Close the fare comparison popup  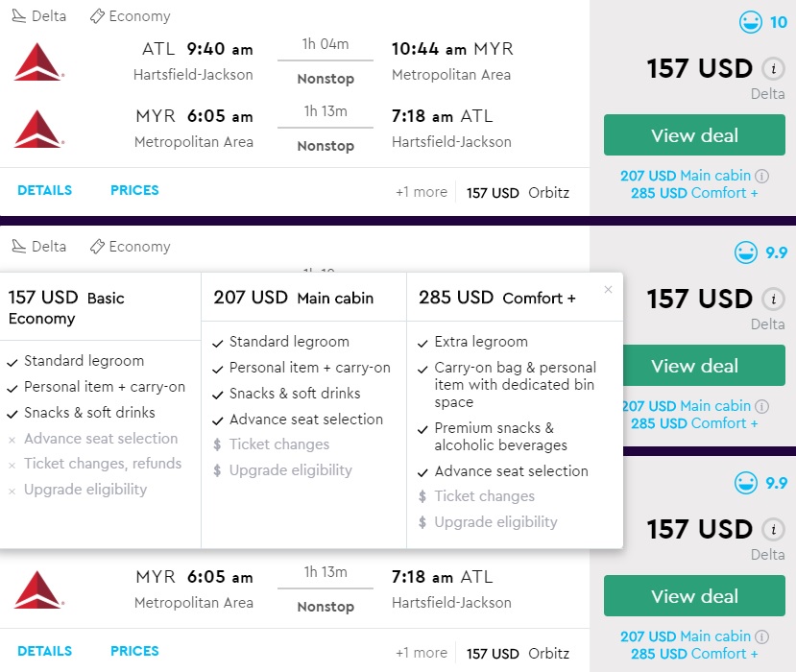[x=608, y=289]
